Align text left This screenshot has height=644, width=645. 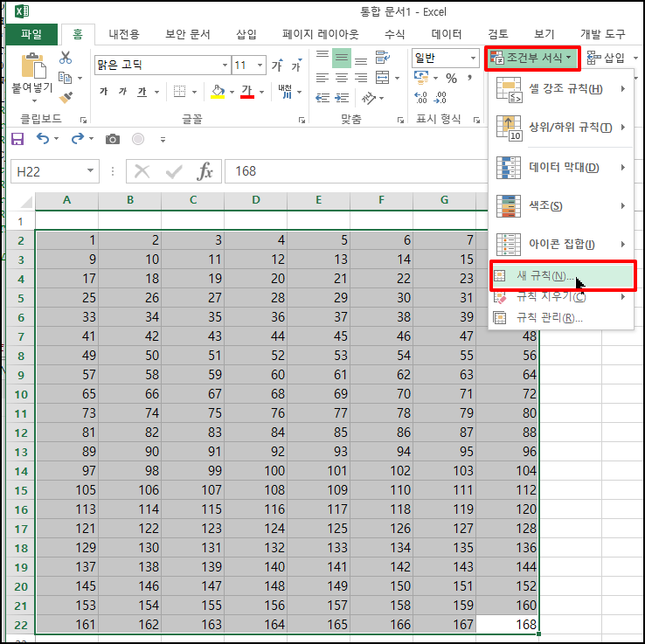pos(322,77)
